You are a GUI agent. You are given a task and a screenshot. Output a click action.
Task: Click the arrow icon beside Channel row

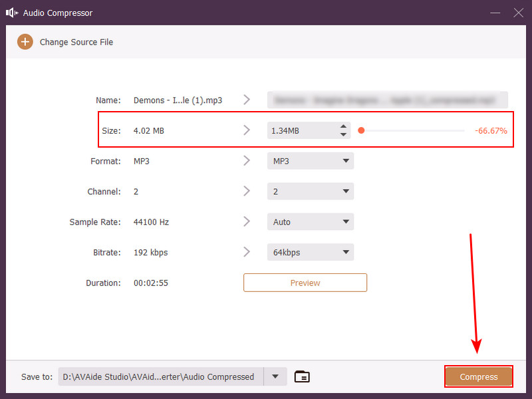point(247,192)
